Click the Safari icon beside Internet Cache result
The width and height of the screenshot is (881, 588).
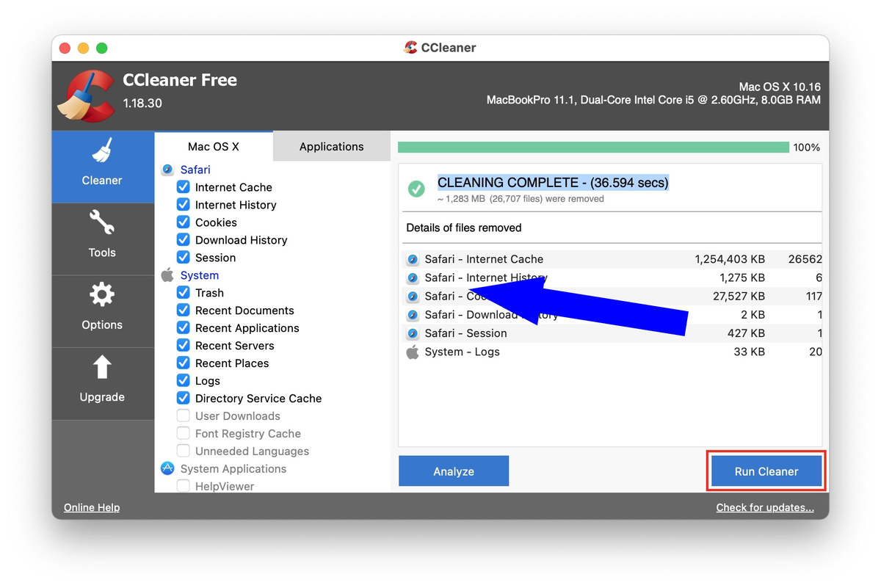(411, 259)
